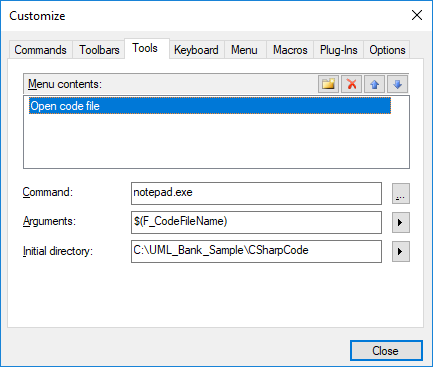Delete the selected menu entry
This screenshot has height=367, width=433.
[351, 84]
